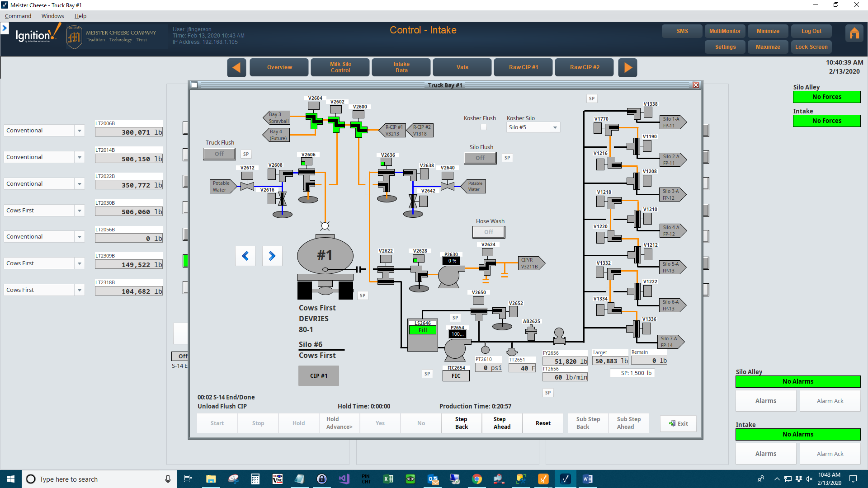Click green Silo Alley No Forces indicator
The image size is (868, 488).
tap(827, 97)
